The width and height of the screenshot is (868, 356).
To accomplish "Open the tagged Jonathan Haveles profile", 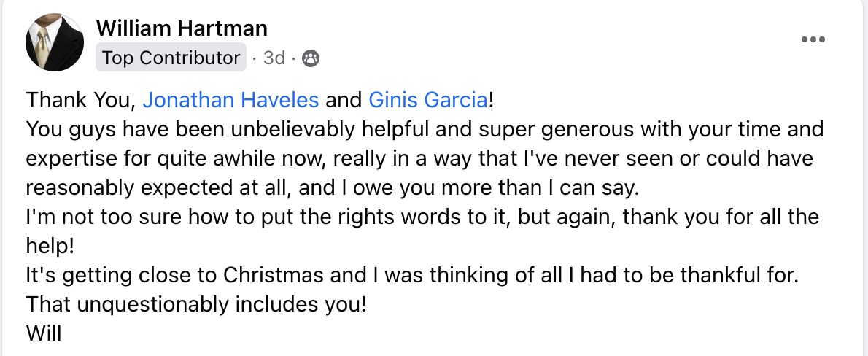I will pyautogui.click(x=230, y=99).
